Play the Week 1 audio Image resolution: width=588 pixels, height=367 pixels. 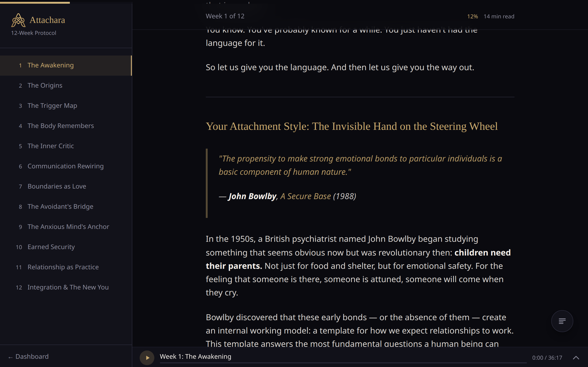pyautogui.click(x=147, y=358)
